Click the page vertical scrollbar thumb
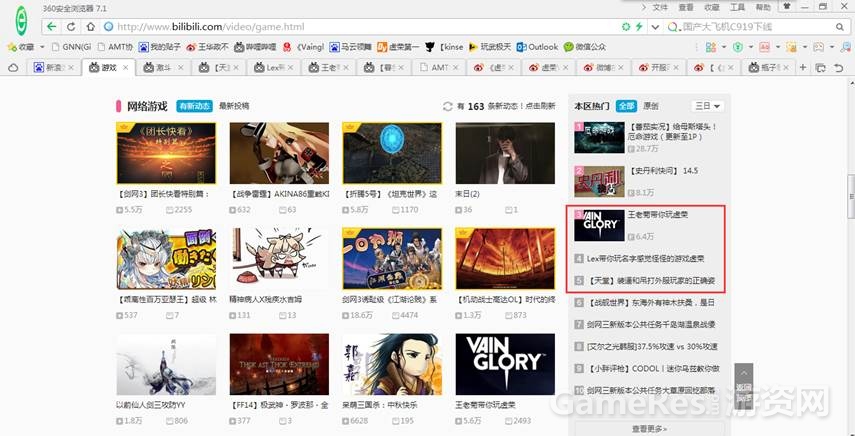The height and width of the screenshot is (436, 855). coord(851,197)
